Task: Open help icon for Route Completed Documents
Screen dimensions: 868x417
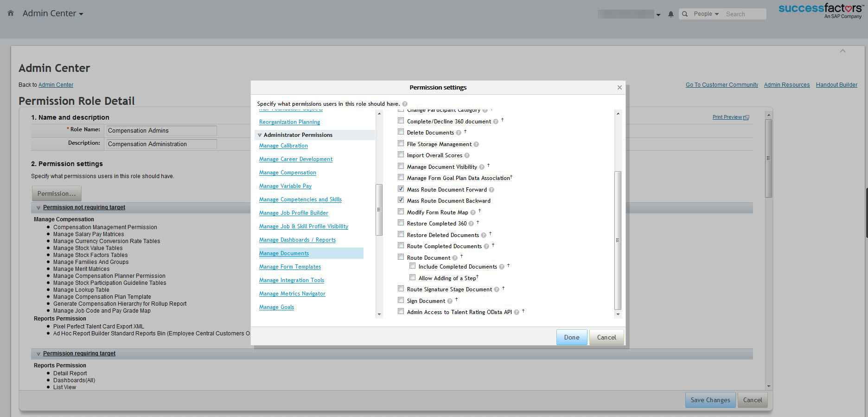Action: 486,246
